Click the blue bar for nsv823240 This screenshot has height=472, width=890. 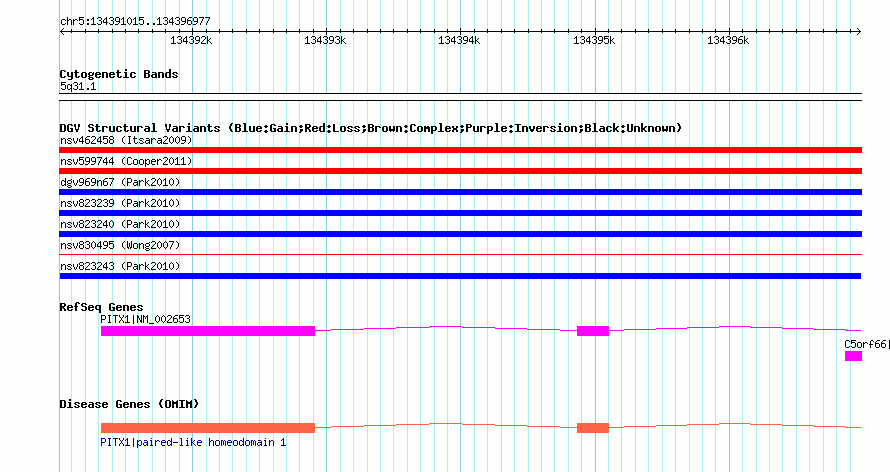tap(461, 234)
